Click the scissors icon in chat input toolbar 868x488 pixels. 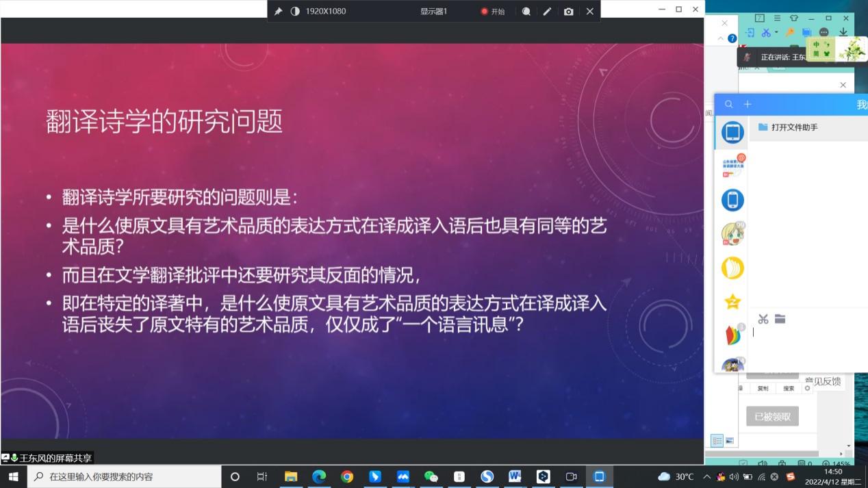pos(763,319)
